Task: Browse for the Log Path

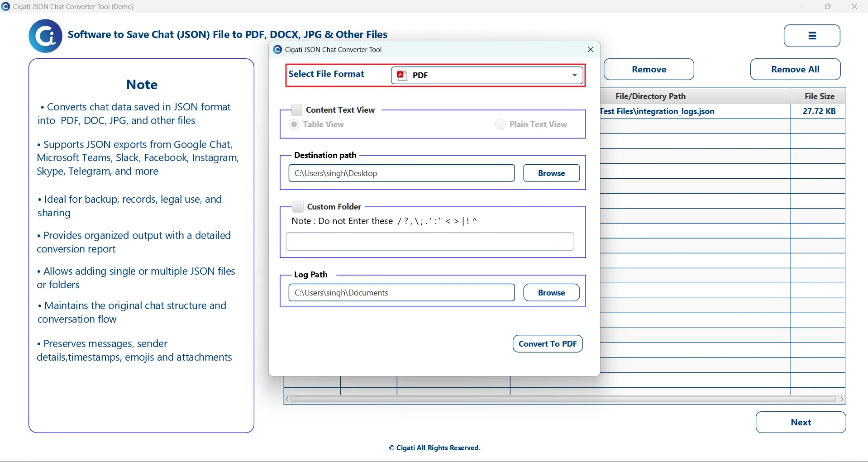Action: point(551,292)
